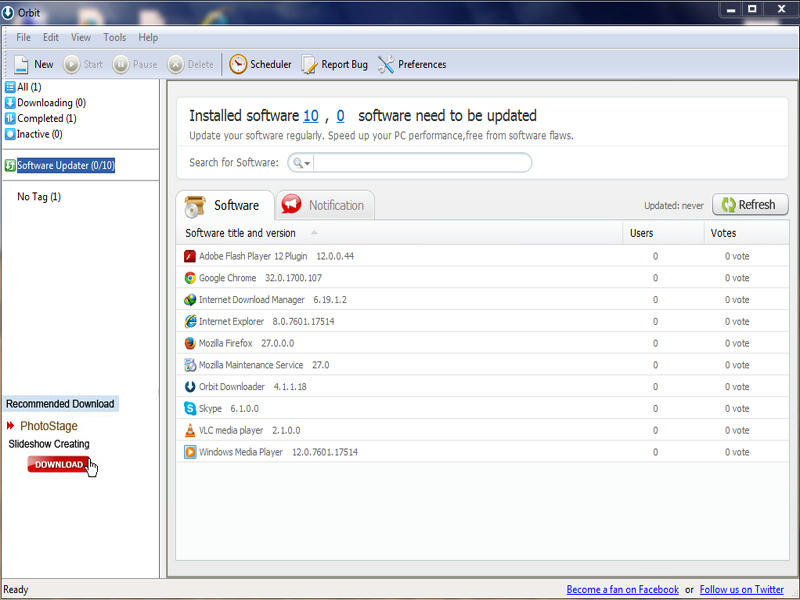Click the Updated: never label
This screenshot has height=600, width=800.
[x=673, y=206]
